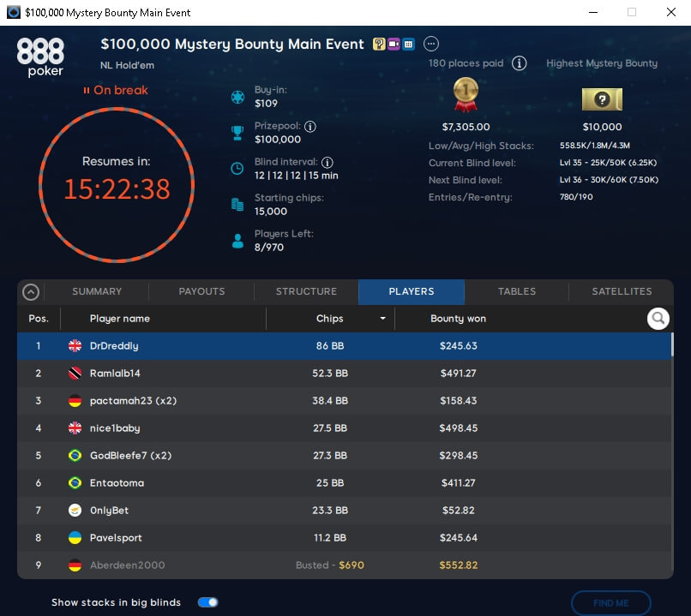This screenshot has width=691, height=616.
Task: Open the Mystery Bounty help icon beside the title
Action: pos(379,44)
